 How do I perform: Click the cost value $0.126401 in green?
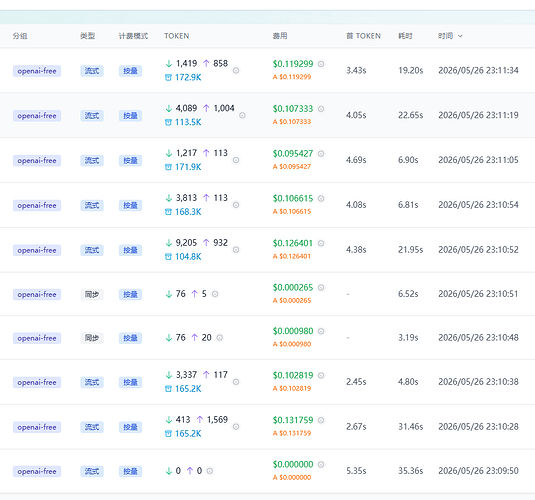[293, 243]
